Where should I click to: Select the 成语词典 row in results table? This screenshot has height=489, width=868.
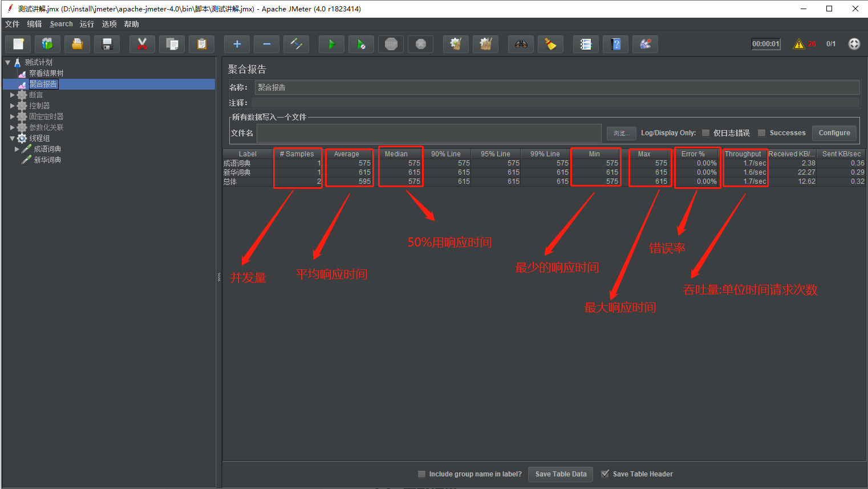(x=544, y=163)
